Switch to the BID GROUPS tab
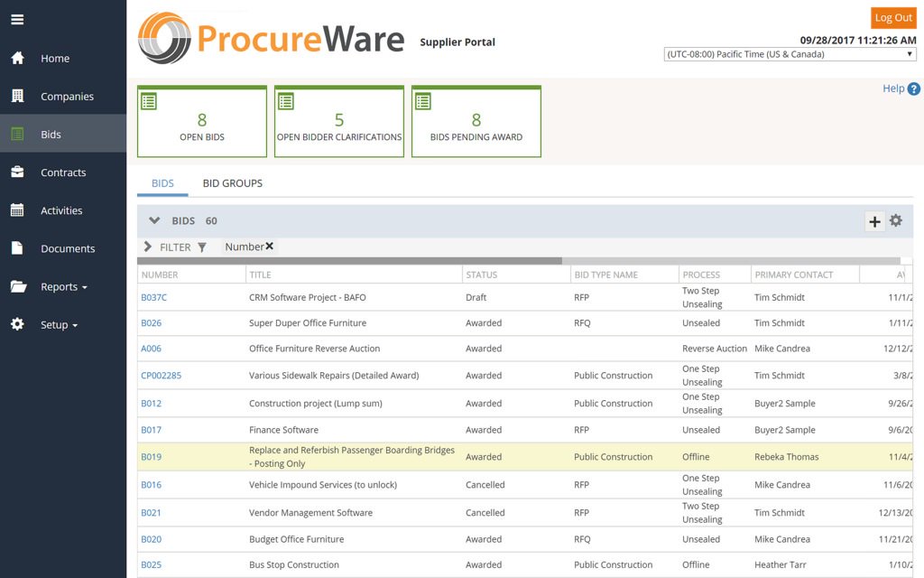The height and width of the screenshot is (578, 924). tap(233, 183)
